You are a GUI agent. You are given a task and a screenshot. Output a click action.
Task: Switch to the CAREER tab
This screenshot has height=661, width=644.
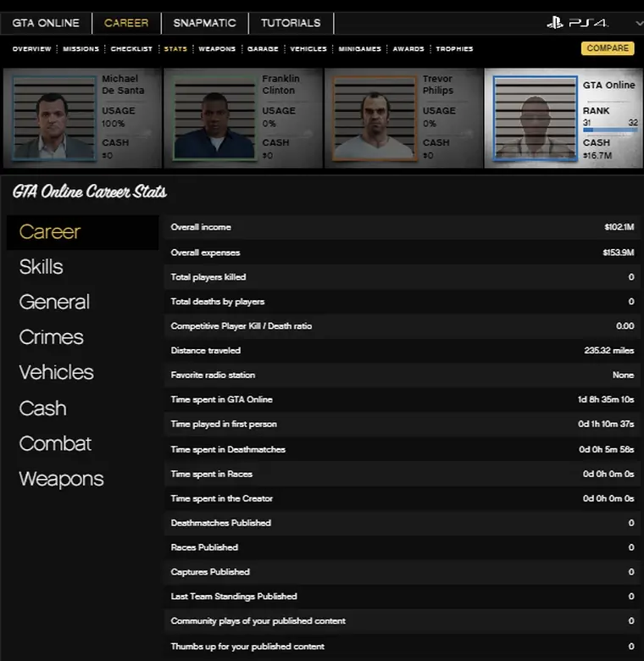126,23
